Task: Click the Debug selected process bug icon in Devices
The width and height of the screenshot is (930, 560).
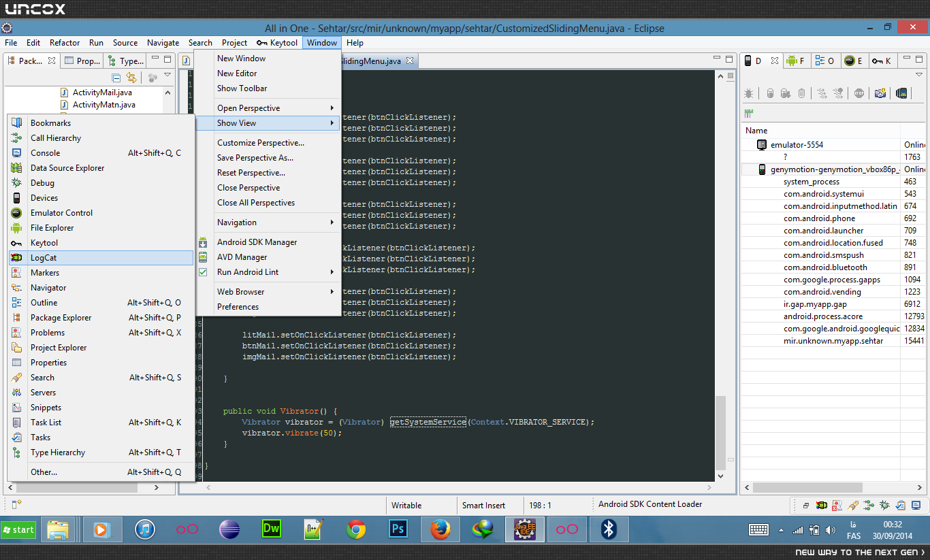Action: [748, 93]
